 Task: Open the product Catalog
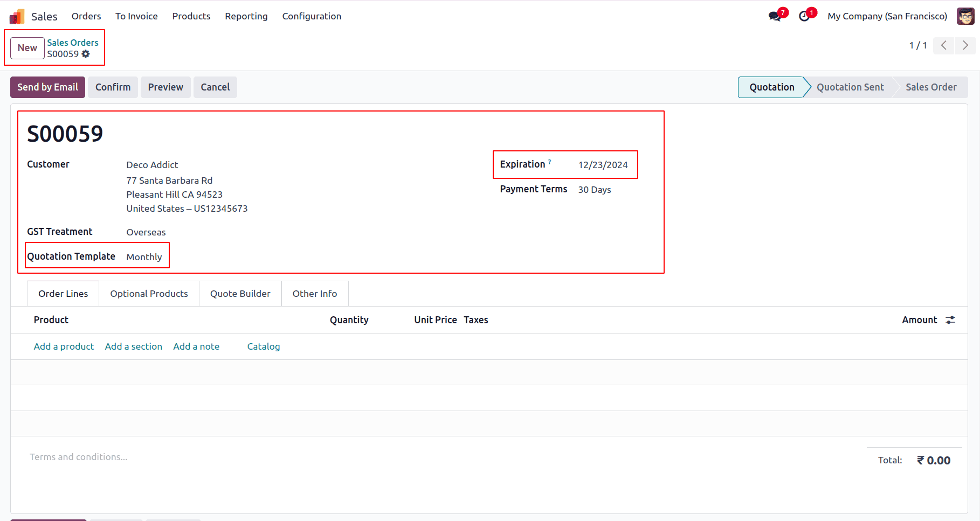point(264,346)
